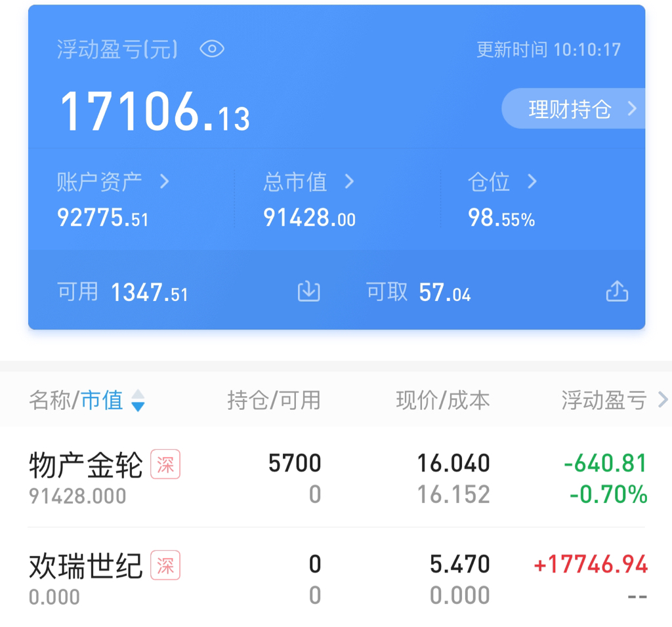
Task: Expand 账户资产 details chevron
Action: tap(164, 182)
